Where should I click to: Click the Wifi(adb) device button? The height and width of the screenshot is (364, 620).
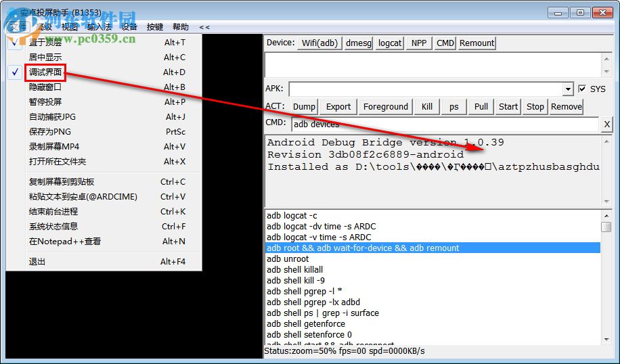[320, 43]
